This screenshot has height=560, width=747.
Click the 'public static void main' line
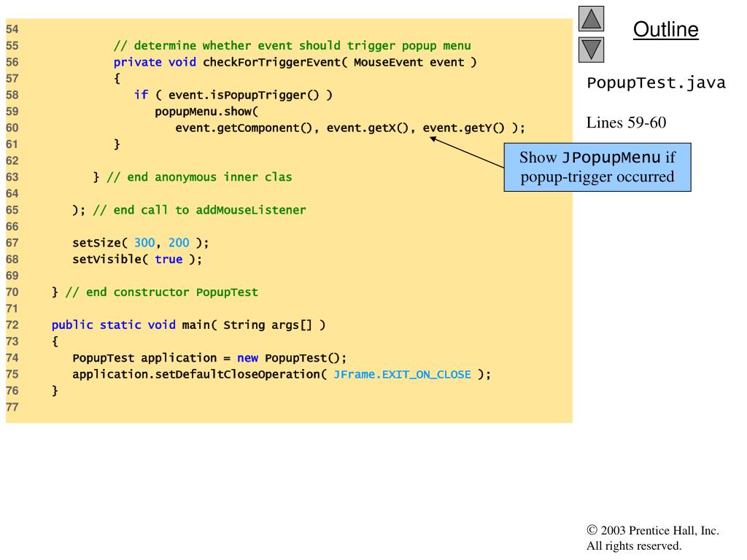(189, 325)
